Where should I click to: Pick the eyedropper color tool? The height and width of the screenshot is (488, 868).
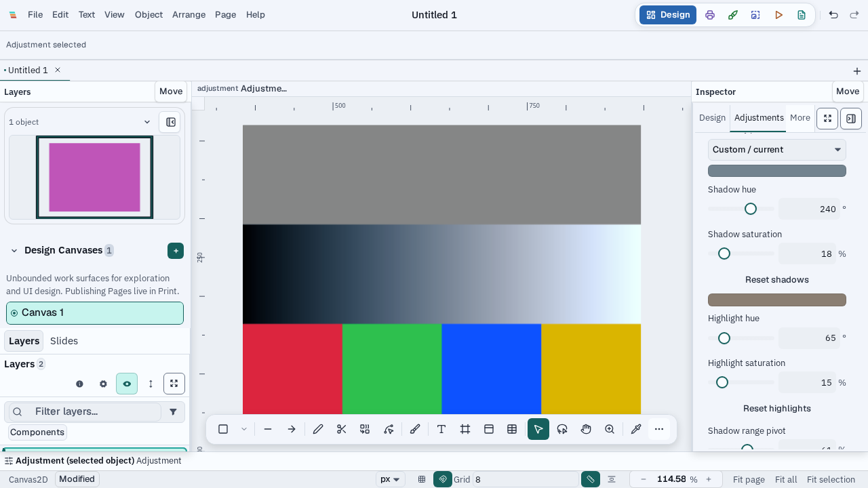coord(636,429)
